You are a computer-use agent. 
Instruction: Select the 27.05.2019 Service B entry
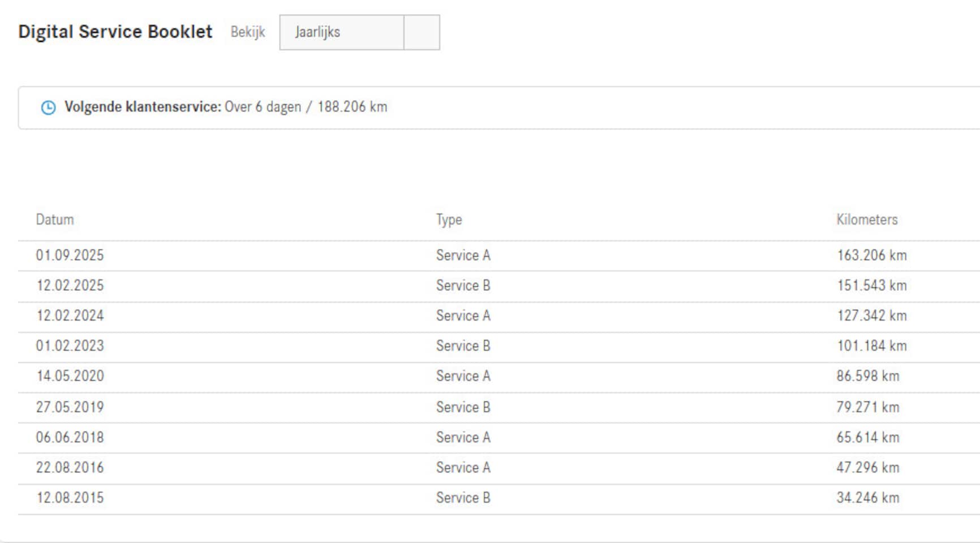click(499, 408)
